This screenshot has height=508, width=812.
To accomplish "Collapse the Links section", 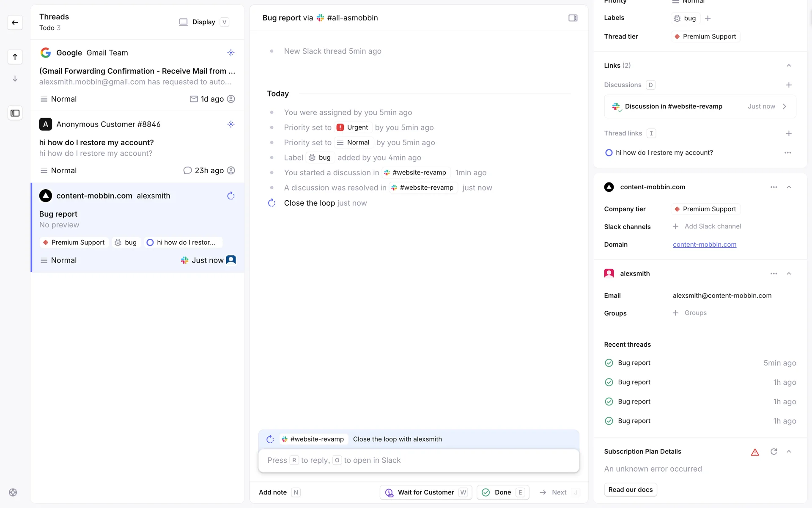I will coord(788,66).
